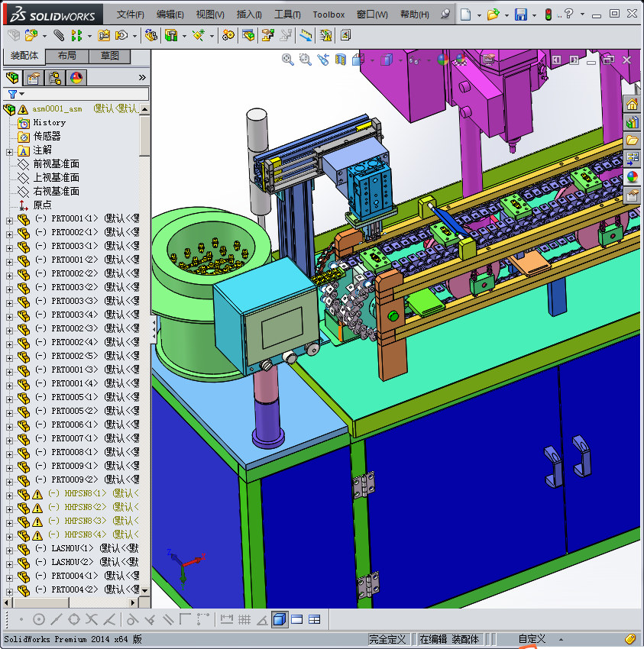Click the feature tree vertical scrollbar
This screenshot has height=649, width=644.
click(x=144, y=135)
